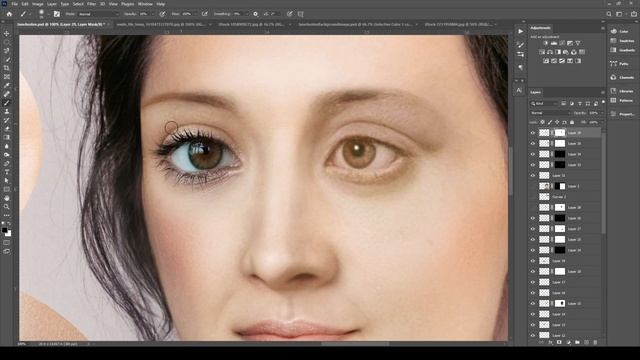Go to the Home screen icon

(x=9, y=14)
